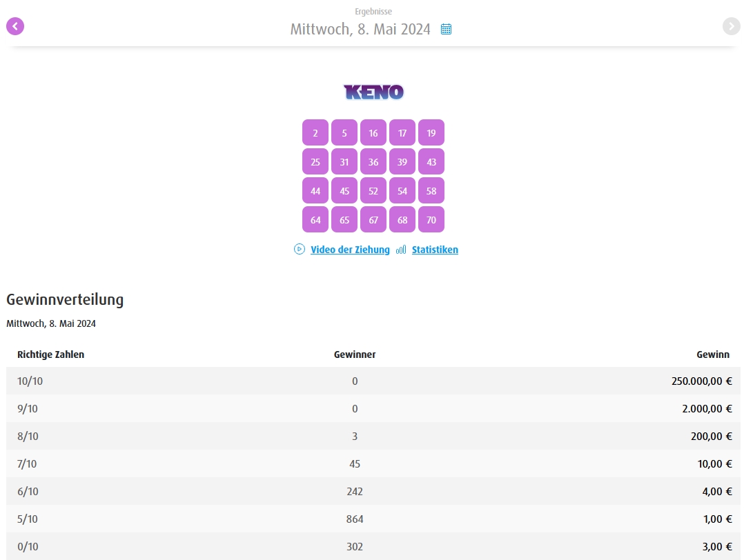Click the 2.000,00 € prize value
744x560 pixels.
pyautogui.click(x=707, y=409)
